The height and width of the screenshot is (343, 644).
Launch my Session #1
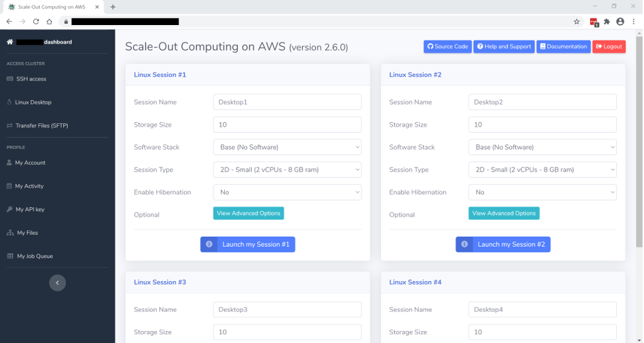click(x=248, y=245)
